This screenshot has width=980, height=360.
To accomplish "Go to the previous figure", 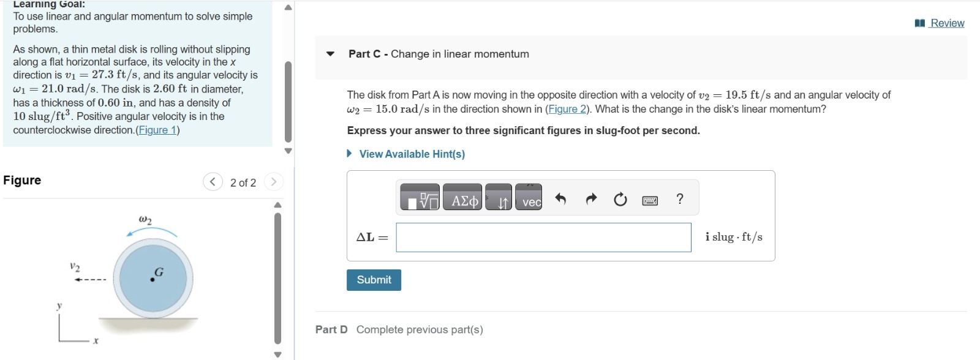I will [x=212, y=181].
